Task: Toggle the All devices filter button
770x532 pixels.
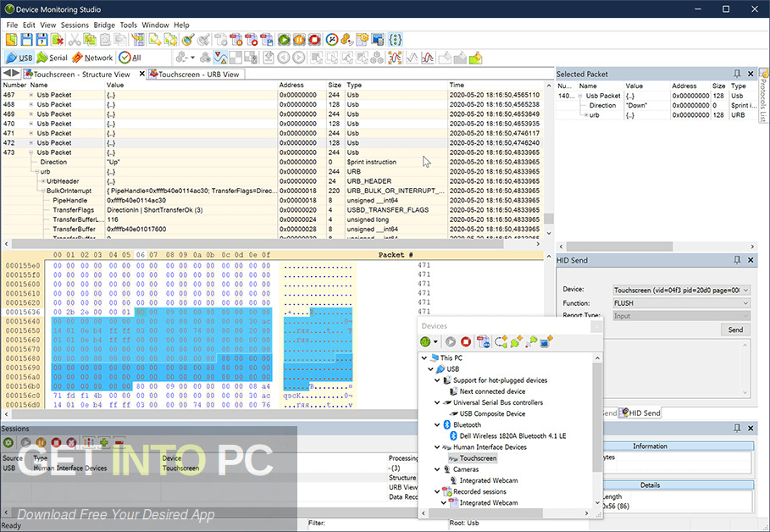Action: point(130,58)
